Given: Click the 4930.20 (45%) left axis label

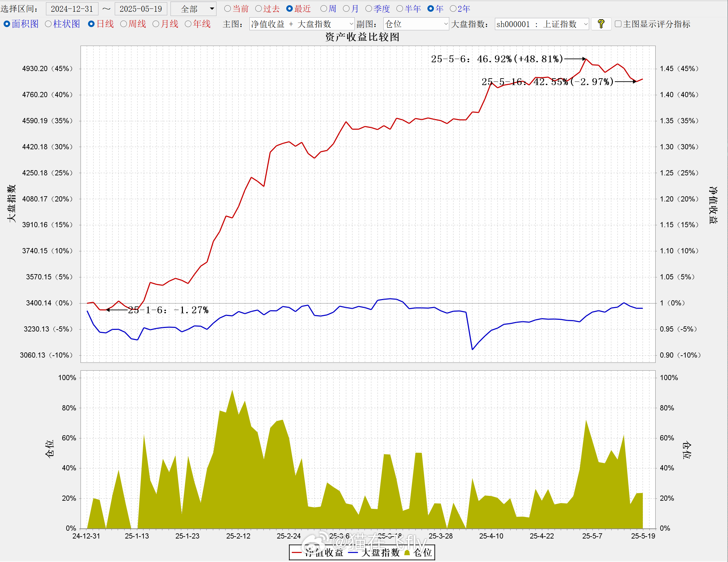Looking at the screenshot, I should point(47,69).
